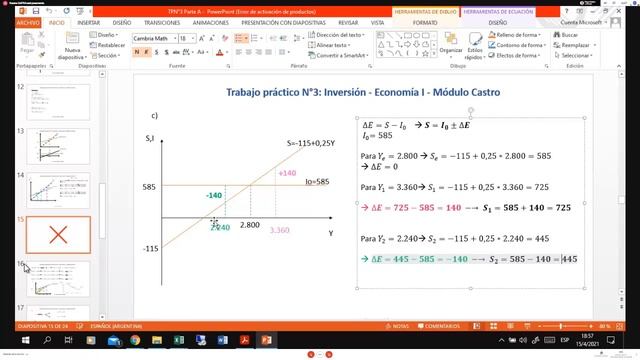
Task: Click the Cut scissors icon
Action: pyautogui.click(x=41, y=35)
